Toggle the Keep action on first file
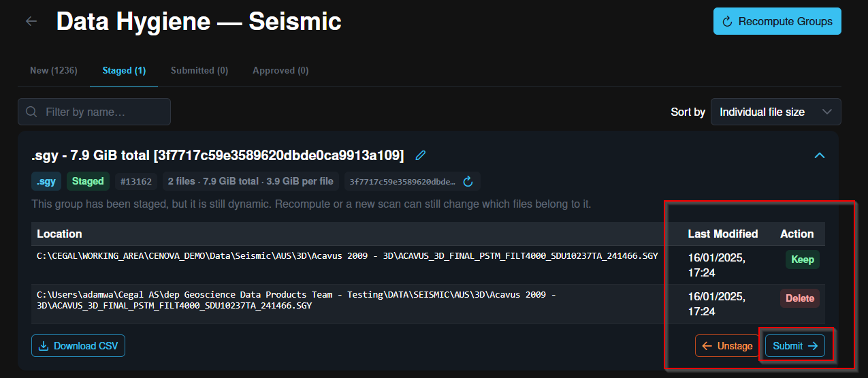 point(802,259)
